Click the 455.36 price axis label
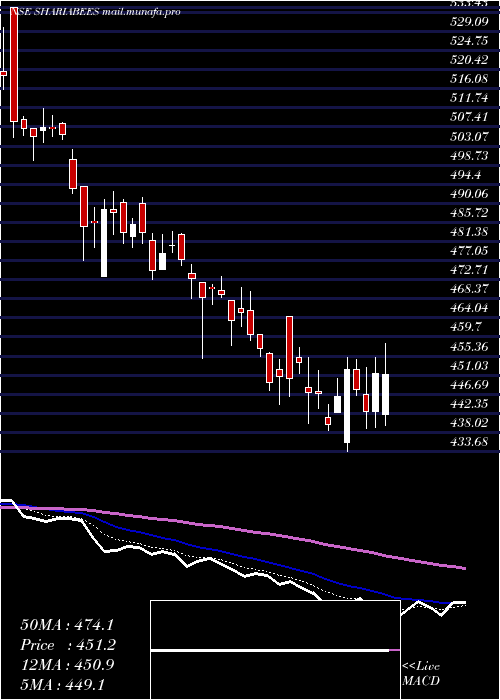This screenshot has height=700, width=500. 467,346
